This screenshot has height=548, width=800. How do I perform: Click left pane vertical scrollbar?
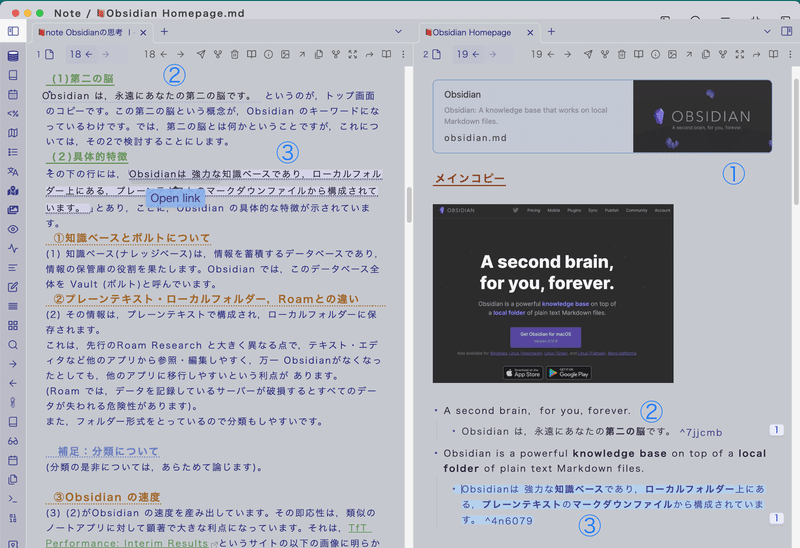tap(409, 205)
